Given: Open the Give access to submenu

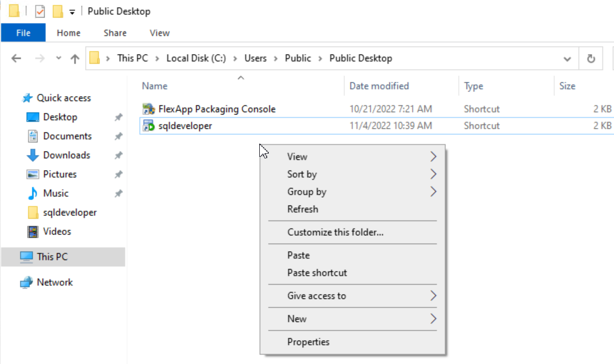Looking at the screenshot, I should pos(353,296).
